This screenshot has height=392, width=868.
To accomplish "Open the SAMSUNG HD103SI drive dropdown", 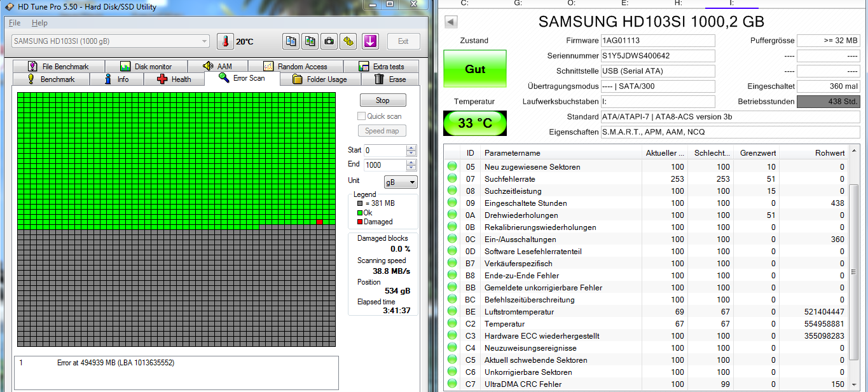I will click(111, 41).
